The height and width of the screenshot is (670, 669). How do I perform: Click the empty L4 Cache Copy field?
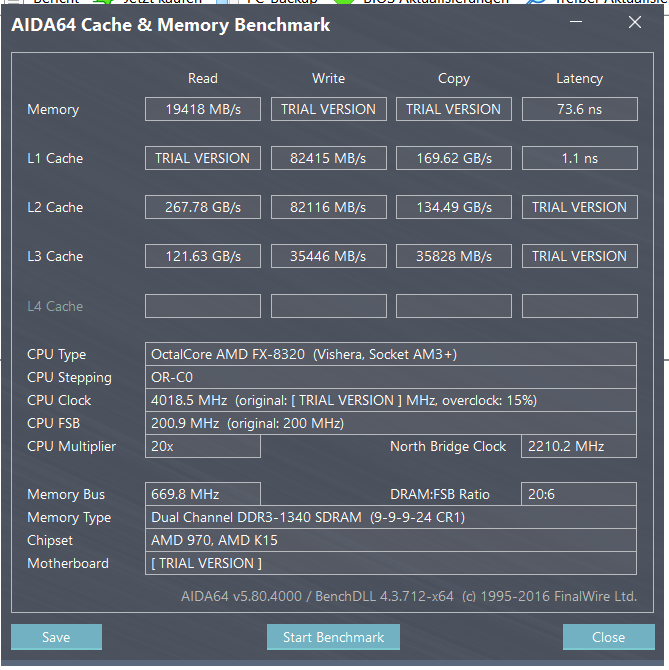coord(454,306)
